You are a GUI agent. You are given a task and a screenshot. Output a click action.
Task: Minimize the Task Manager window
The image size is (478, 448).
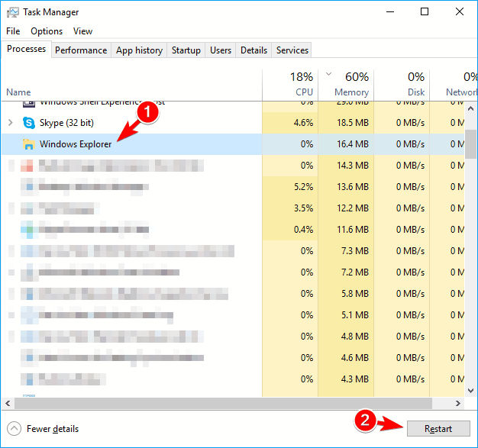tap(390, 12)
